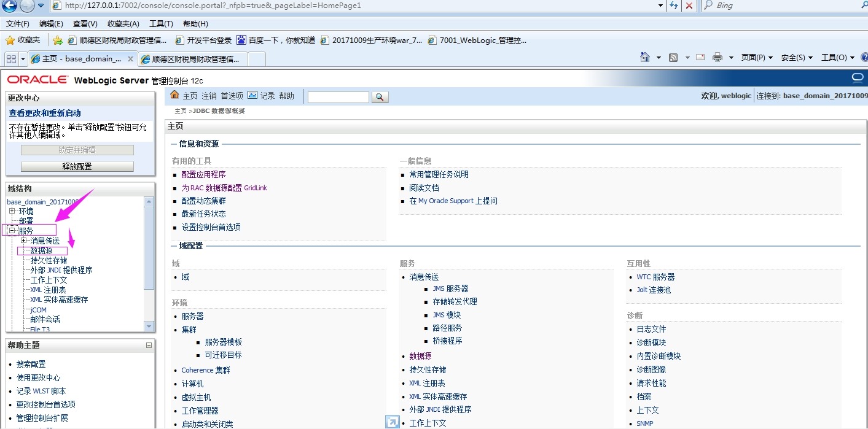
Task: Open the 搜索配置 help topic
Action: pyautogui.click(x=31, y=364)
